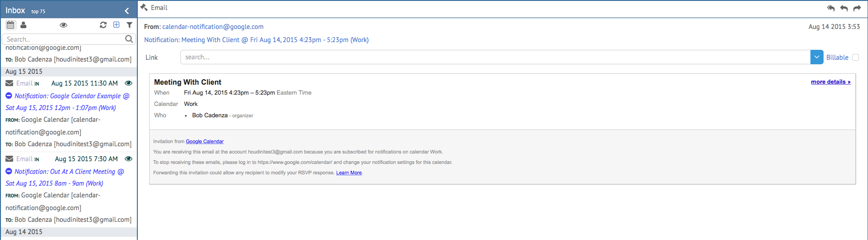Click the Aug 14 2015 3:53 timestamp
Image resolution: width=868 pixels, height=240 pixels.
tap(834, 27)
